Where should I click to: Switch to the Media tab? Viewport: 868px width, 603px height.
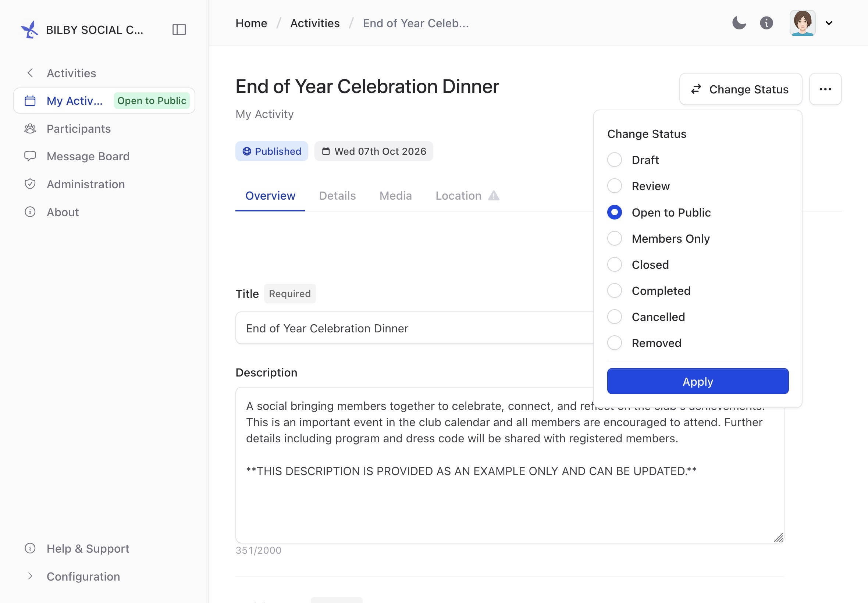tap(396, 196)
